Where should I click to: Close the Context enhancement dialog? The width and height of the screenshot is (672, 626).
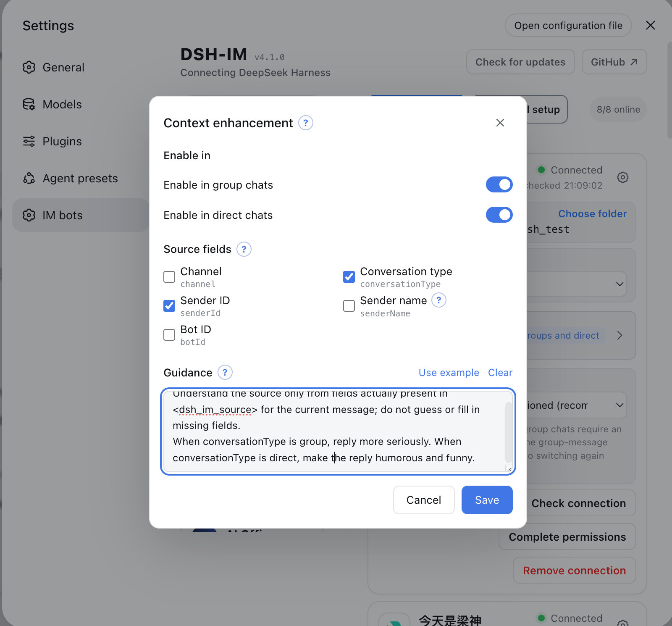tap(500, 123)
